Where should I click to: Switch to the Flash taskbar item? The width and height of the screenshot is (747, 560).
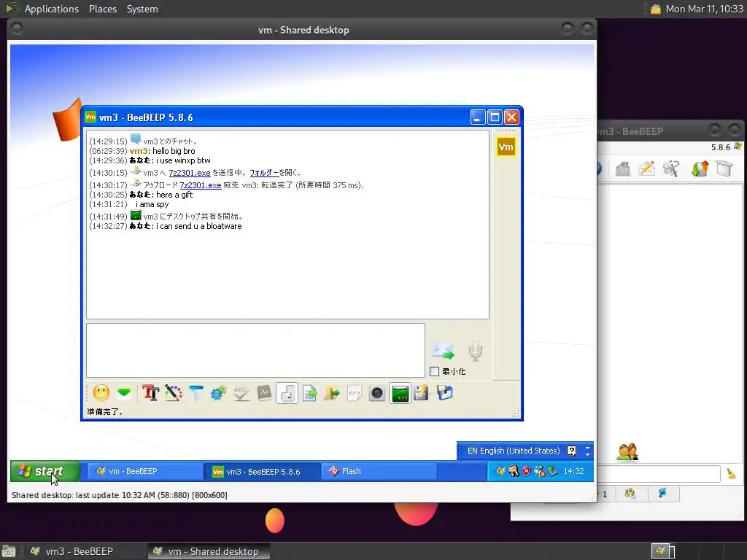(x=380, y=472)
